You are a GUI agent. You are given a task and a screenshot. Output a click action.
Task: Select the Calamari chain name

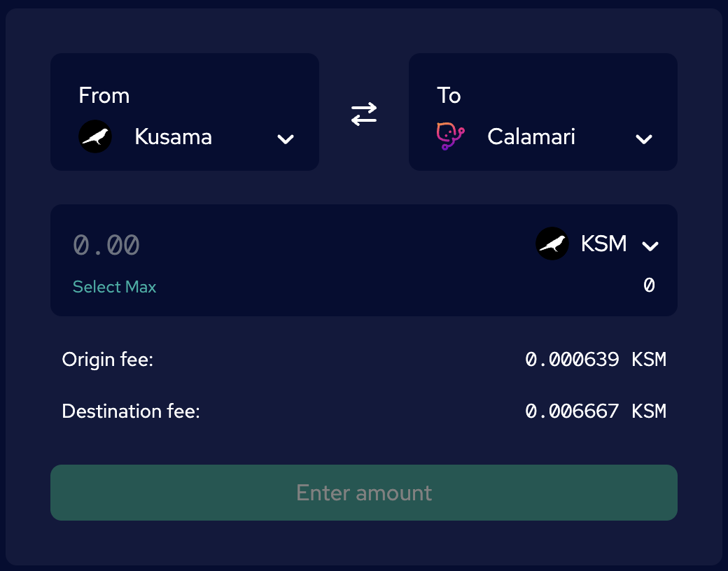(x=531, y=136)
